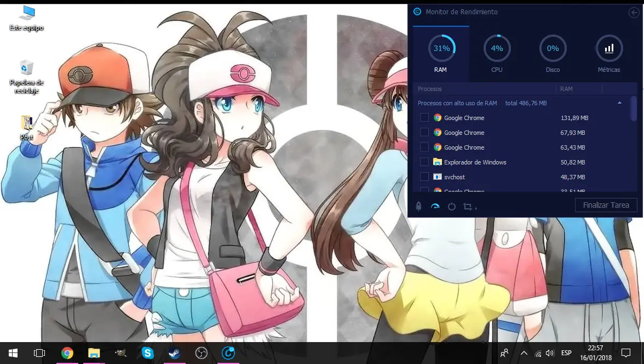Viewport: 644px width, 364px height.
Task: Click the RAM column header
Action: (566, 89)
